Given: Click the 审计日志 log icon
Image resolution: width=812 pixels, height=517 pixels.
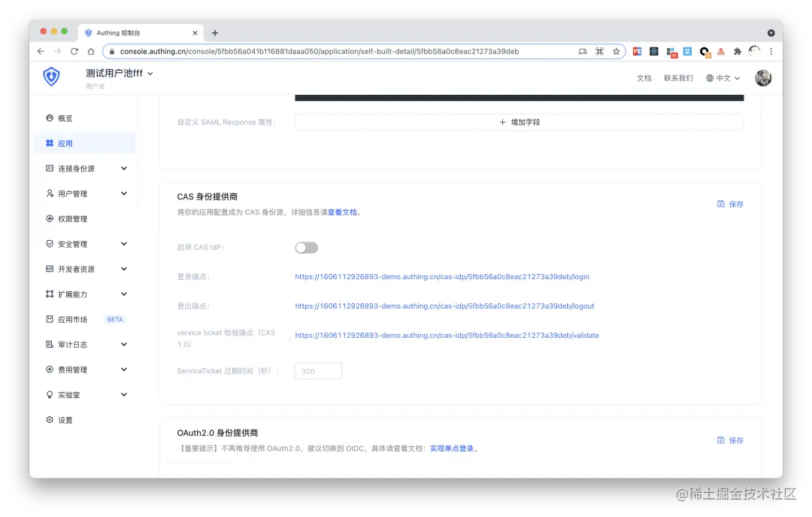Looking at the screenshot, I should (x=50, y=345).
